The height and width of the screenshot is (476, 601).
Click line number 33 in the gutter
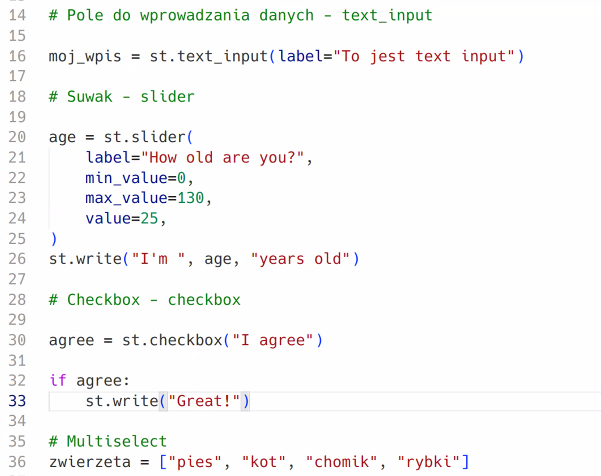pos(17,401)
